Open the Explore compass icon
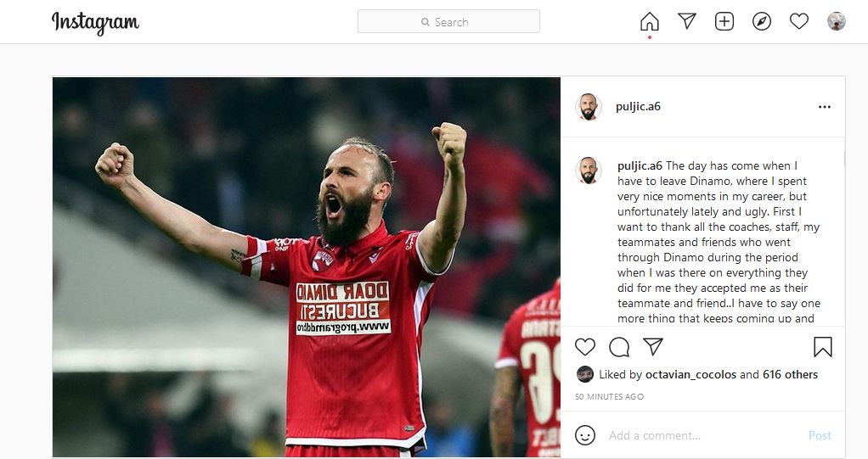Viewport: 868px width, 459px height. [762, 21]
